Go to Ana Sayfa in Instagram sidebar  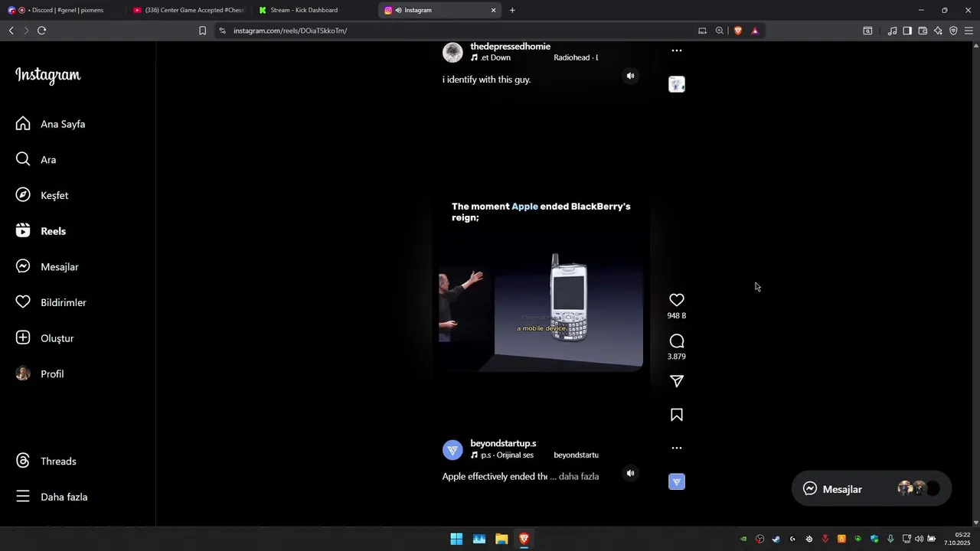[51, 124]
